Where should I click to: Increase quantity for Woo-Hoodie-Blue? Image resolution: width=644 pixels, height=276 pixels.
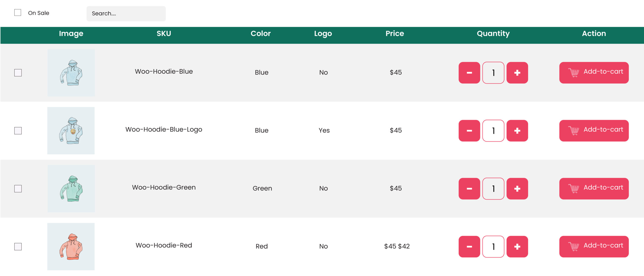(517, 73)
